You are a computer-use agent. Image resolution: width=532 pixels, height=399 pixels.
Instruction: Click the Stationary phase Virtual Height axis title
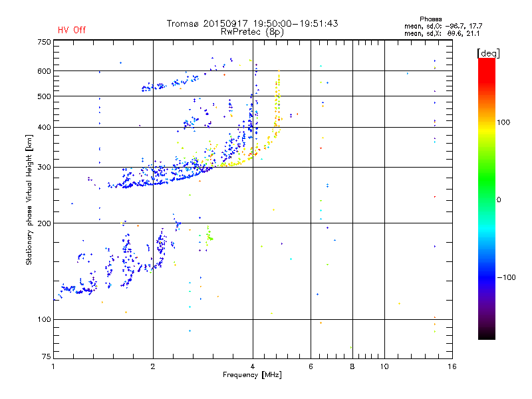(x=29, y=199)
